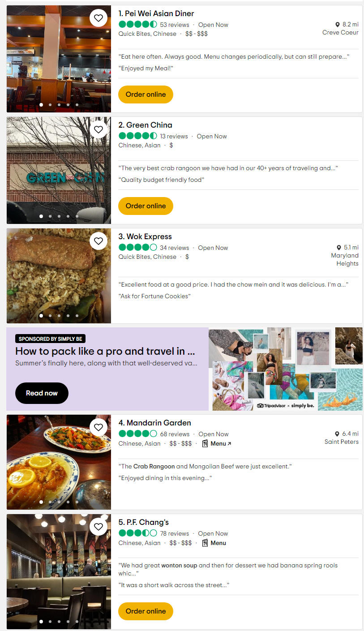Order online from Pei Wei Asian Diner

[x=146, y=94]
